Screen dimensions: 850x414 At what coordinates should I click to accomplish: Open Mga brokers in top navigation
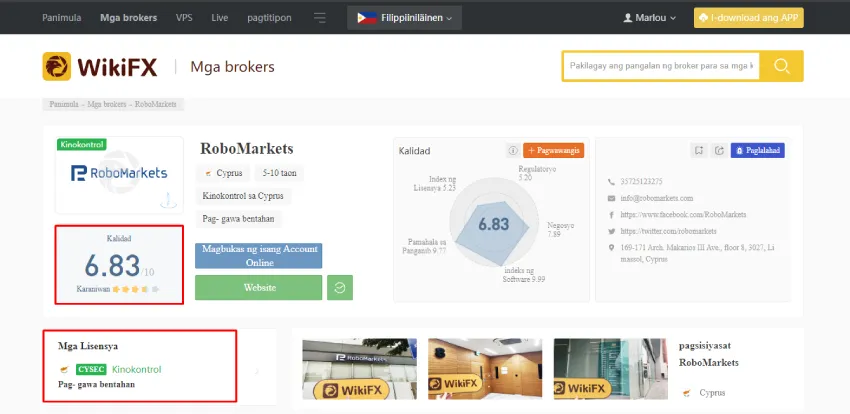(128, 18)
